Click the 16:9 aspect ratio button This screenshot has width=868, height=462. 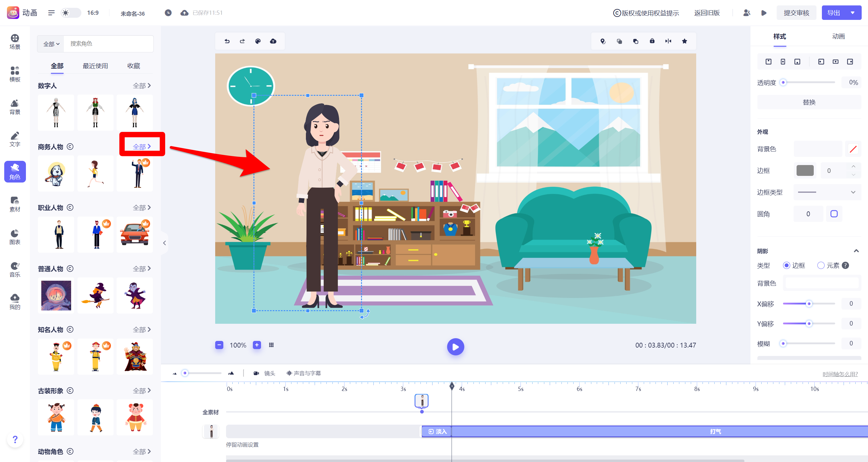coord(93,13)
